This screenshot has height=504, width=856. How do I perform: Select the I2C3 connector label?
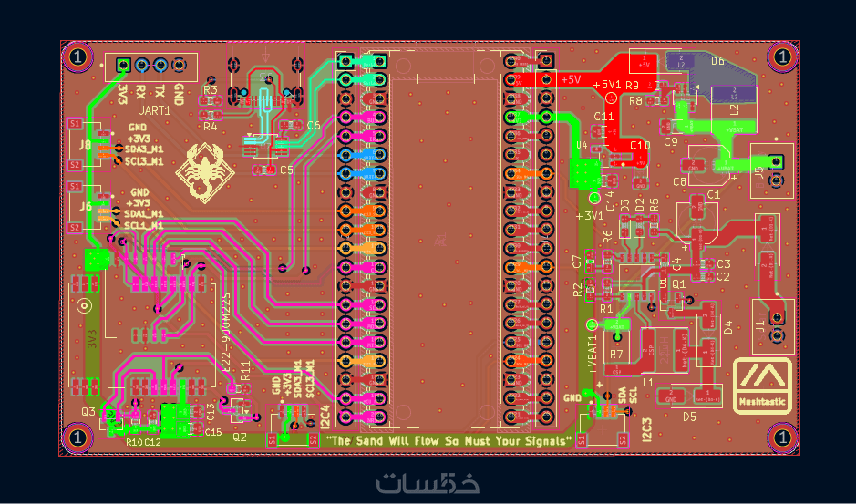click(647, 430)
